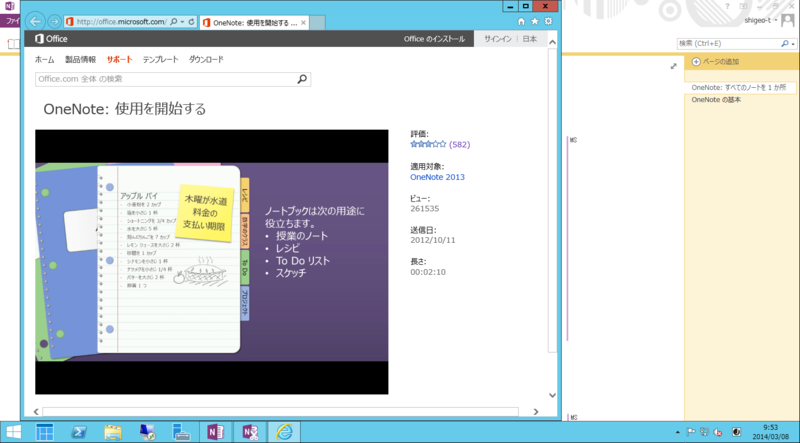Viewport: 800px width, 443px height.
Task: Click the star rating under 評価
Action: click(x=428, y=144)
